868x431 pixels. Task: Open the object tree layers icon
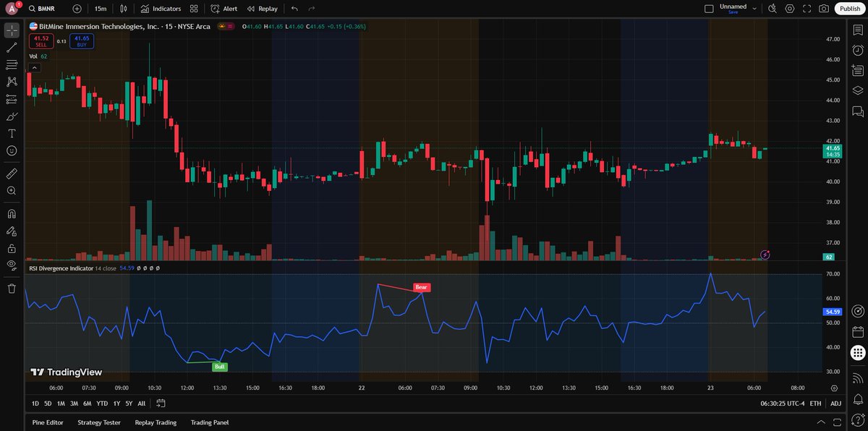coord(858,90)
